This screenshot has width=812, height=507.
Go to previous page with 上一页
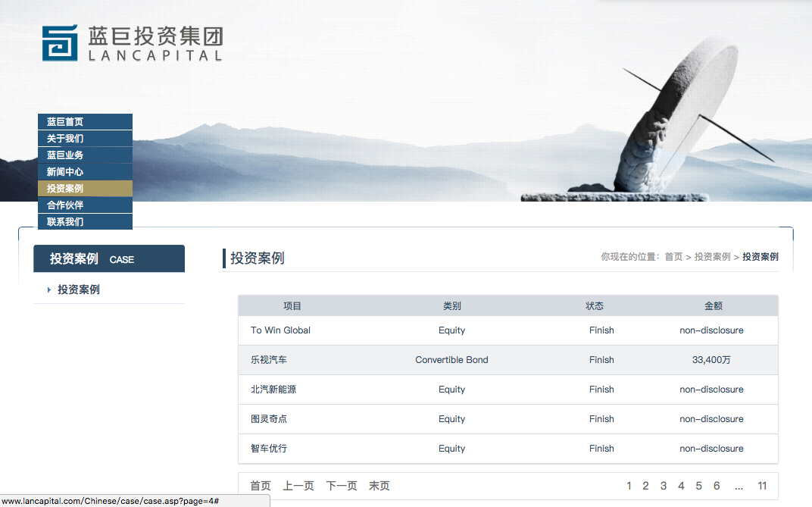[298, 487]
